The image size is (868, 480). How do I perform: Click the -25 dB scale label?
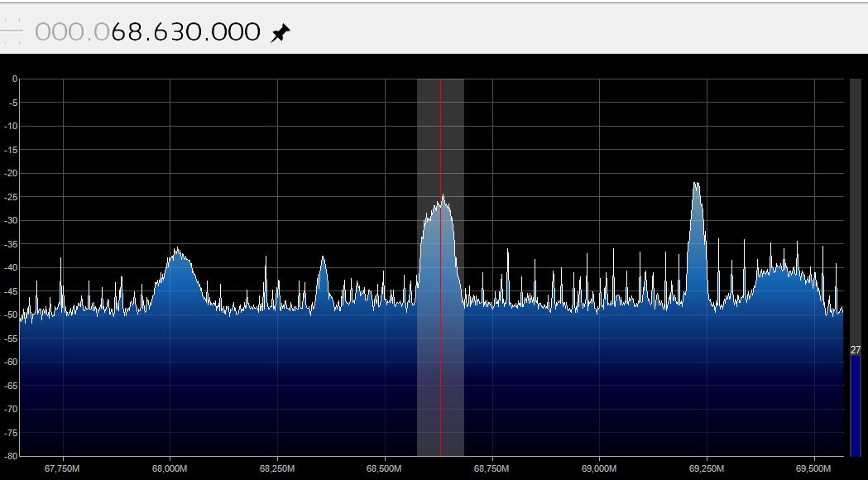[11, 196]
